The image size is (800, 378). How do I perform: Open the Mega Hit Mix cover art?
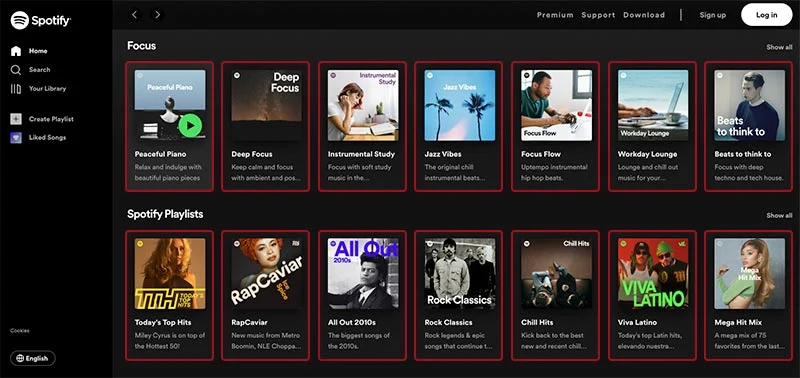749,273
